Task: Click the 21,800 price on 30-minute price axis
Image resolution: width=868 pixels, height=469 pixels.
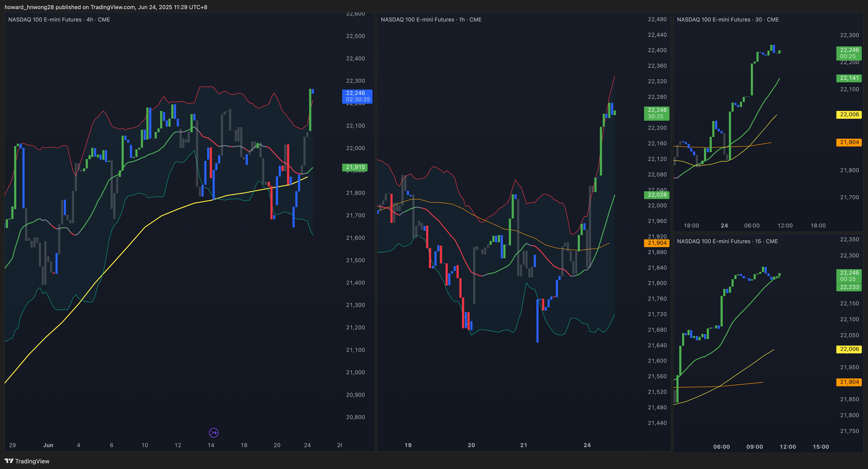Action: (849, 170)
